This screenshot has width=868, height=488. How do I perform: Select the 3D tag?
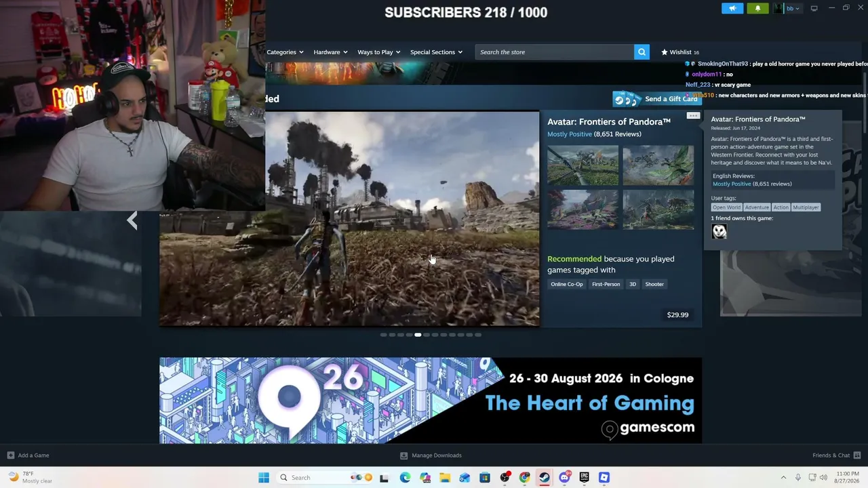click(x=633, y=284)
